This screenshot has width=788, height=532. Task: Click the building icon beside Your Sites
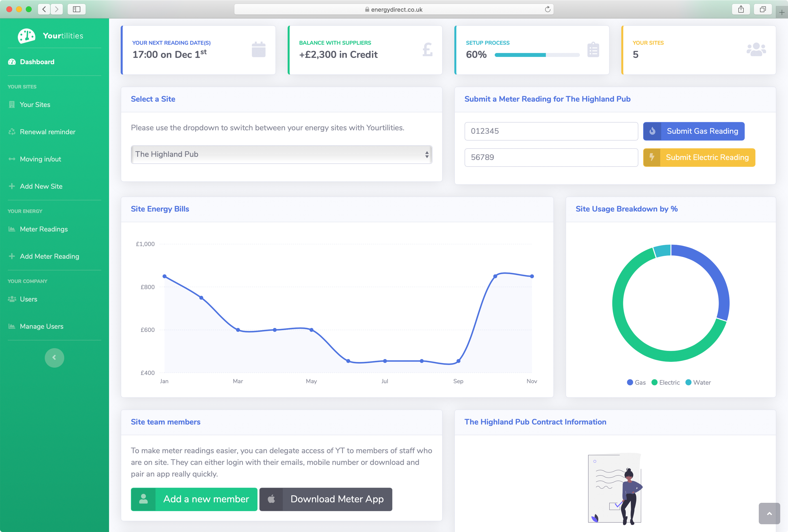click(x=12, y=104)
